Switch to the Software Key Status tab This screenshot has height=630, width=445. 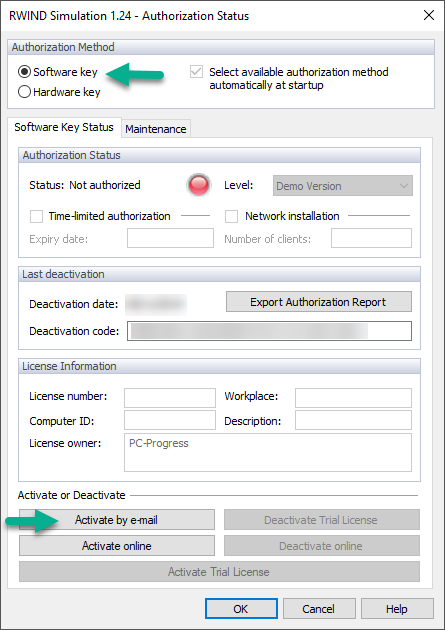(64, 127)
